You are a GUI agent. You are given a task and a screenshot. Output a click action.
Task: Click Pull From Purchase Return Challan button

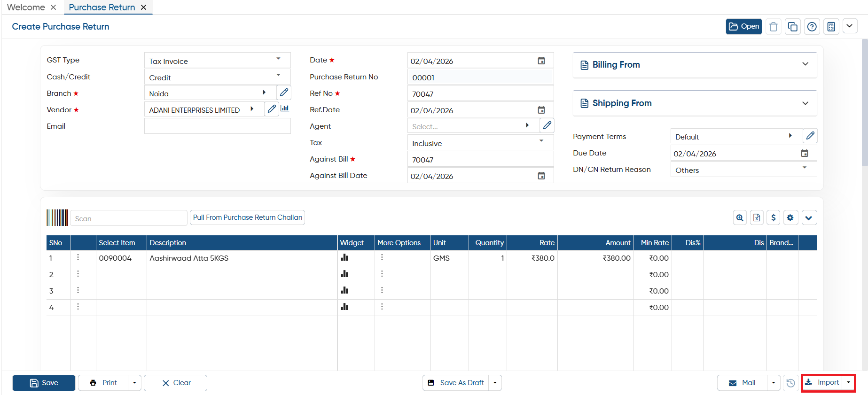(x=248, y=217)
